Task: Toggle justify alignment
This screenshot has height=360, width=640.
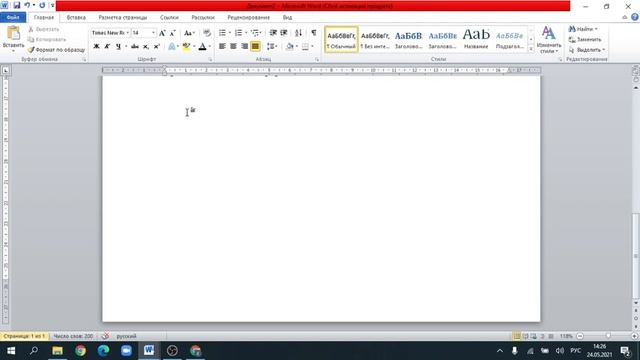Action: click(x=255, y=47)
